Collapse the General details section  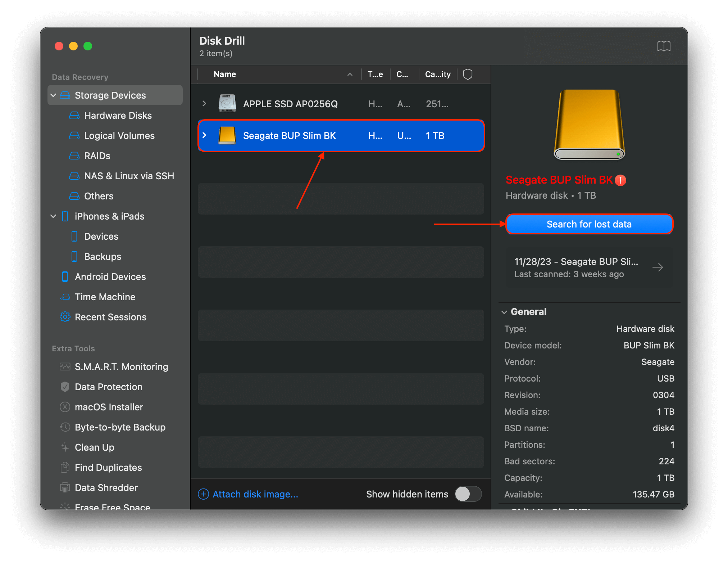pos(505,312)
